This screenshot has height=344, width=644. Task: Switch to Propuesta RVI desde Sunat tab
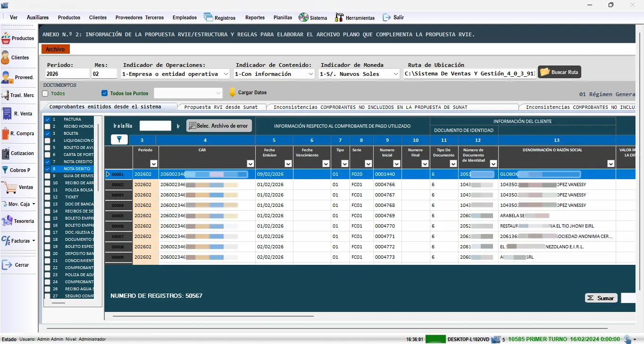click(x=221, y=107)
